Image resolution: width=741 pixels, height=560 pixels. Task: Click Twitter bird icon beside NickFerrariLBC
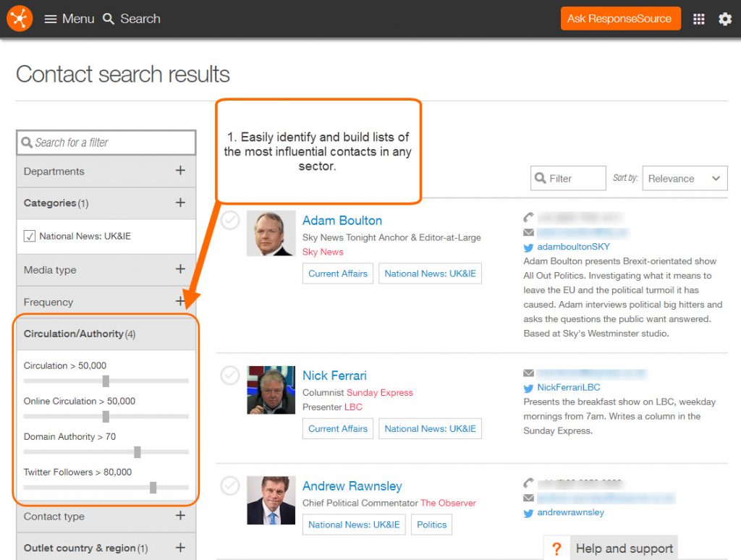pyautogui.click(x=528, y=388)
